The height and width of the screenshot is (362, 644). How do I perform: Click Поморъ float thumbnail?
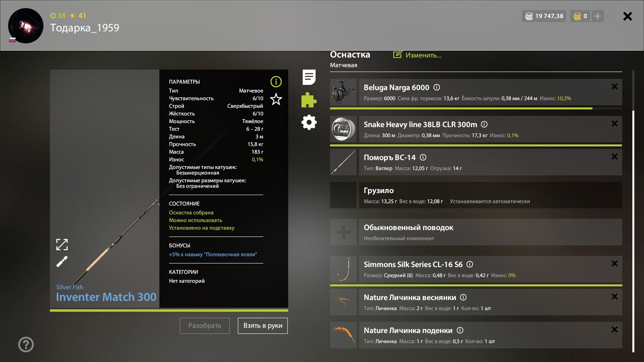click(343, 162)
